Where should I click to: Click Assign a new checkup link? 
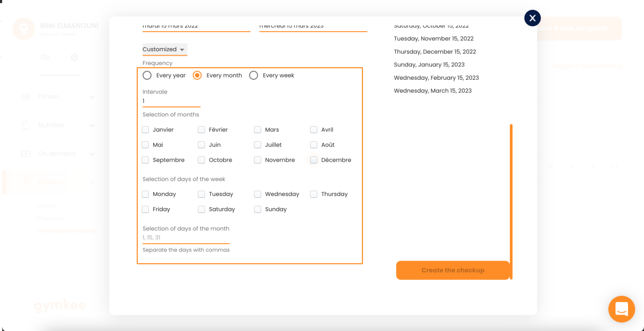coord(587,66)
